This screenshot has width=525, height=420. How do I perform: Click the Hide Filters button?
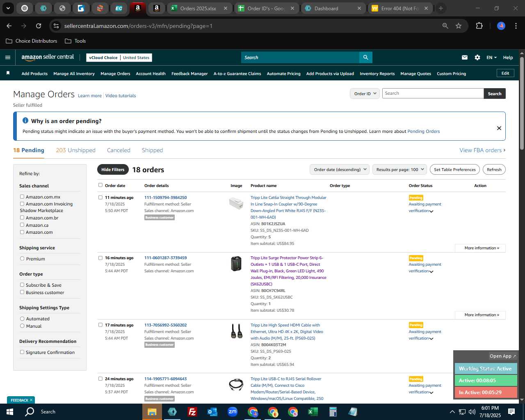point(113,169)
